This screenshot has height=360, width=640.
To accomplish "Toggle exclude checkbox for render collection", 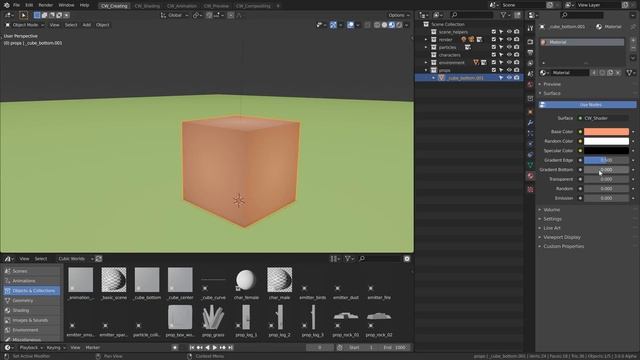I will pyautogui.click(x=493, y=40).
